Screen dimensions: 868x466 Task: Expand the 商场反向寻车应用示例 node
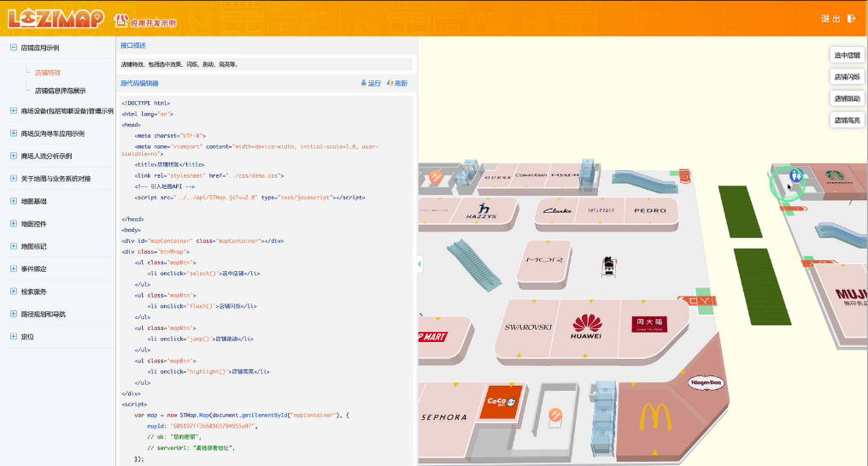(14, 133)
